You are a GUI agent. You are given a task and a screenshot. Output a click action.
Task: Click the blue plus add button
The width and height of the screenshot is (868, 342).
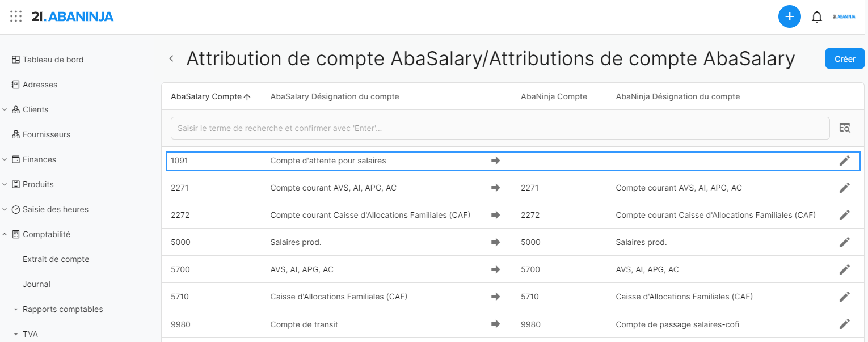click(789, 17)
